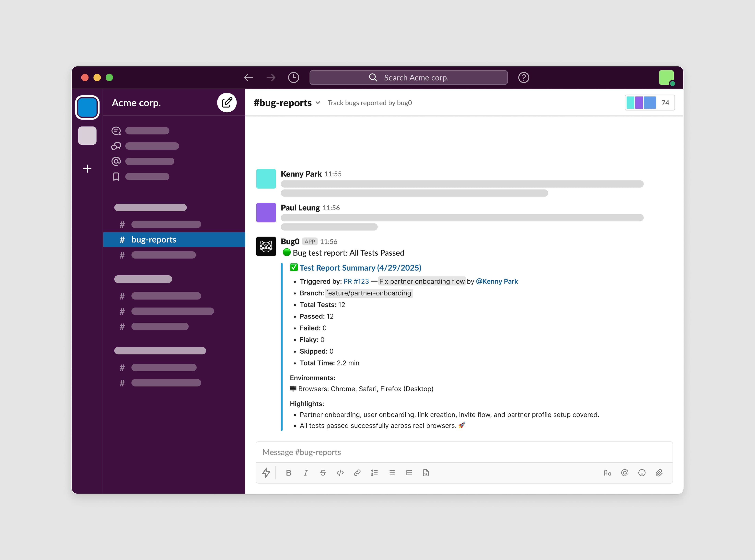Click the channel topic Track bugs reported by bug0
755x560 pixels.
[x=370, y=103]
